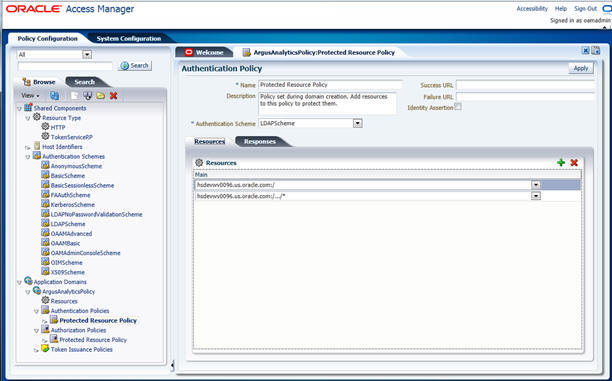Add a resource with the green plus icon
The image size is (612, 381).
point(561,163)
